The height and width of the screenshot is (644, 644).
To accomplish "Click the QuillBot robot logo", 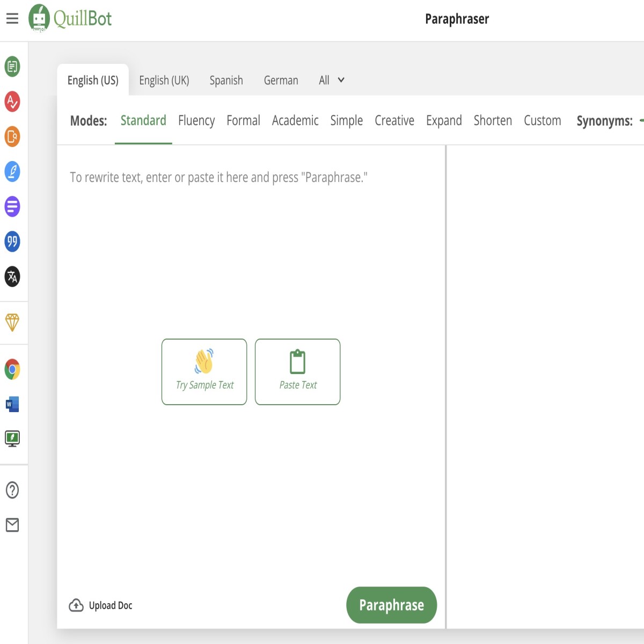I will click(x=39, y=18).
